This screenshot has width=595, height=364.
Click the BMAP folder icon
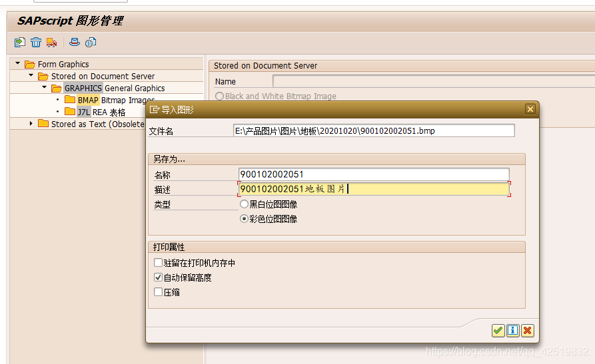[x=70, y=100]
